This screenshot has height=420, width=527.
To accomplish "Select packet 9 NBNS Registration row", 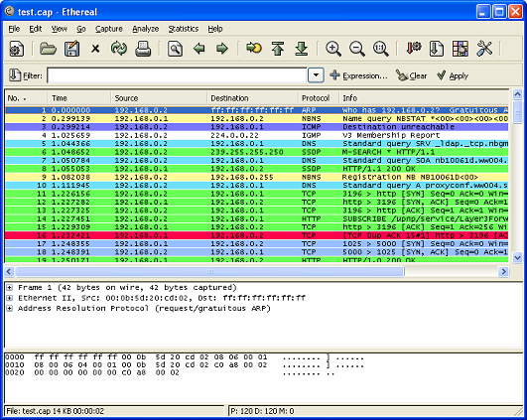I will coord(257,177).
